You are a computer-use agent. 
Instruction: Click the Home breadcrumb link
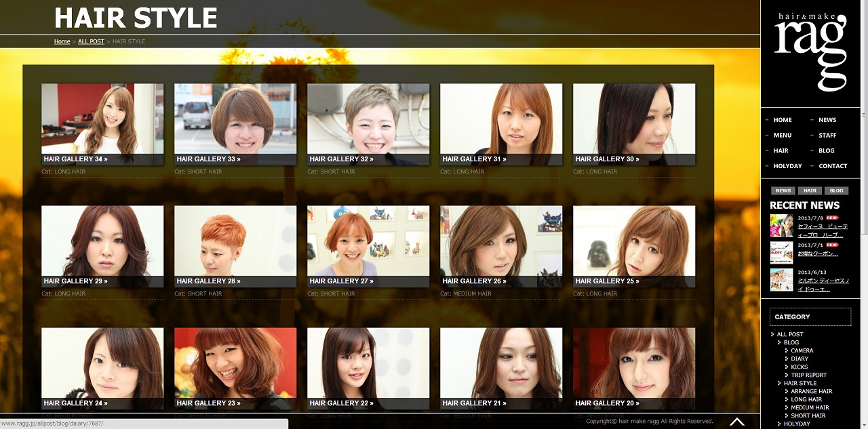62,42
